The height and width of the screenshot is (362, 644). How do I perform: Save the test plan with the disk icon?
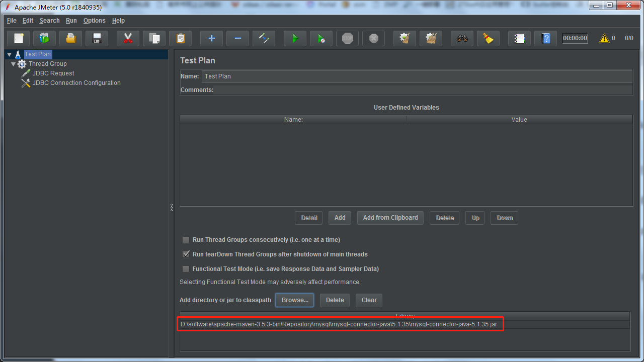coord(97,38)
